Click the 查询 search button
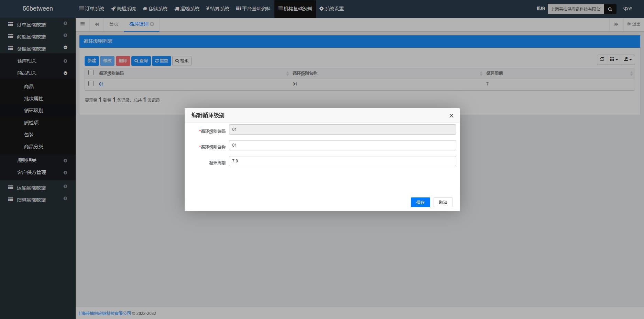This screenshot has height=319, width=644. [141, 61]
